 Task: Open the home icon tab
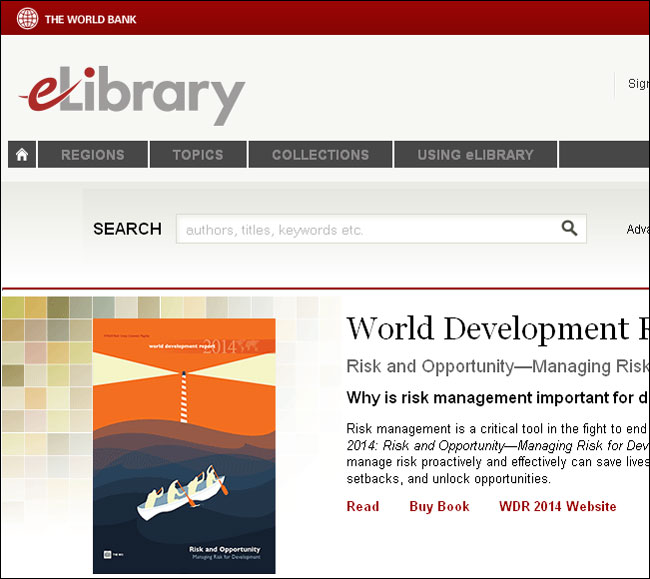[x=22, y=155]
